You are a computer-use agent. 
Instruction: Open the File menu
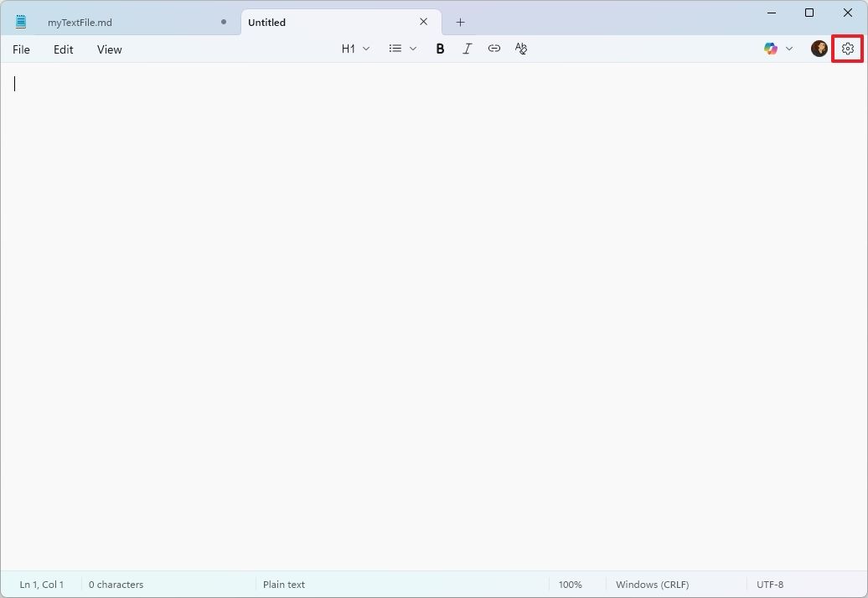point(21,49)
